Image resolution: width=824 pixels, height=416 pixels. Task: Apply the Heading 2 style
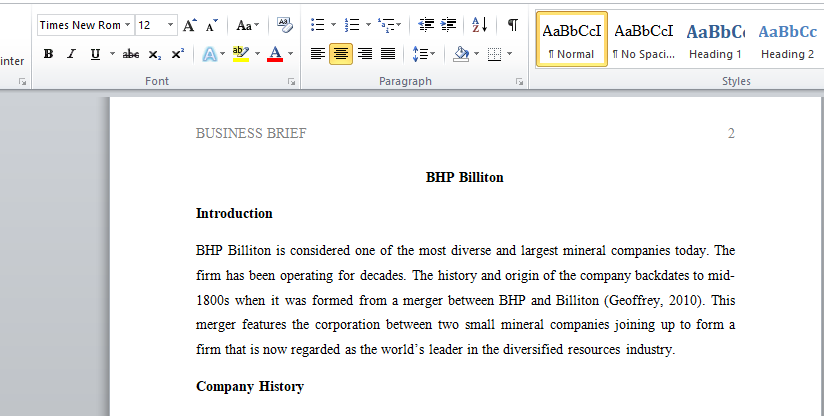click(x=787, y=39)
